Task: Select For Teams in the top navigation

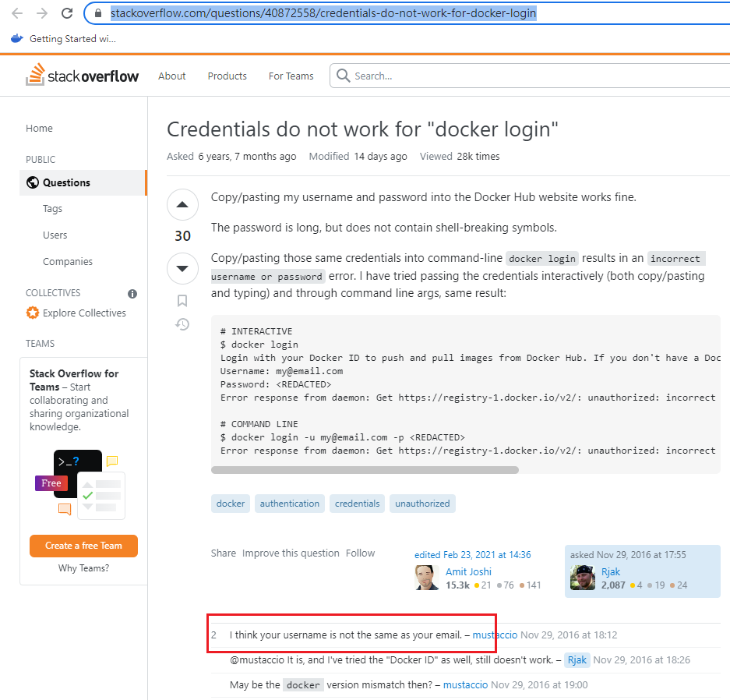Action: tap(291, 76)
